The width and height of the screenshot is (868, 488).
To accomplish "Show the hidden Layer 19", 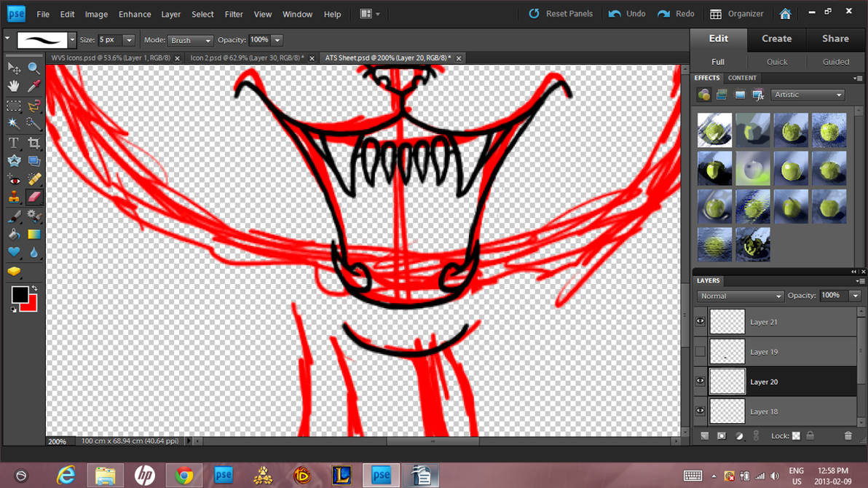I will [700, 351].
